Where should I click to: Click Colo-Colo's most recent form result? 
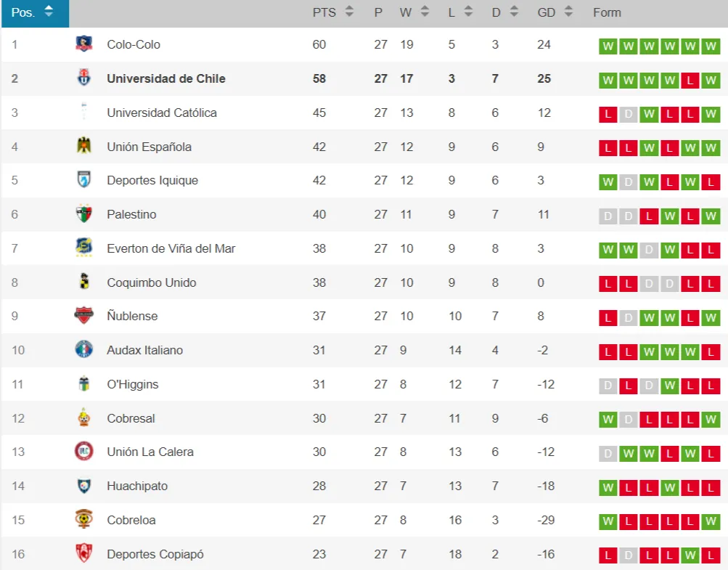pos(711,46)
